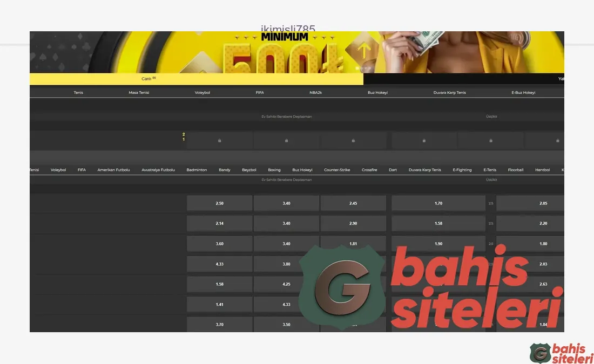This screenshot has height=364, width=594.
Task: Switch to E-Buz Hokeyi live category
Action: [x=523, y=93]
